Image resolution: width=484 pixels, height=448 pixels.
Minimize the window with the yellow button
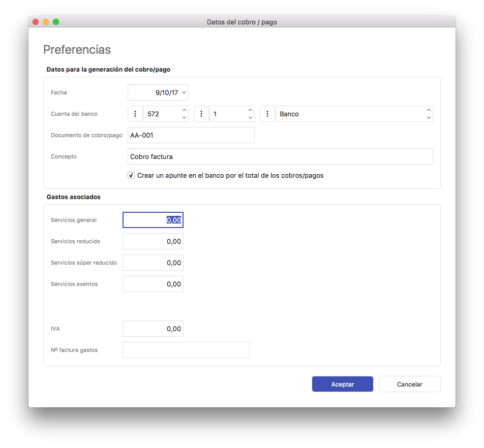(46, 22)
